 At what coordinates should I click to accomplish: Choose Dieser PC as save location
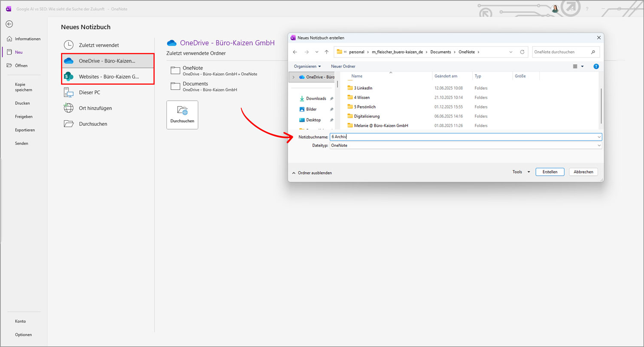click(89, 92)
